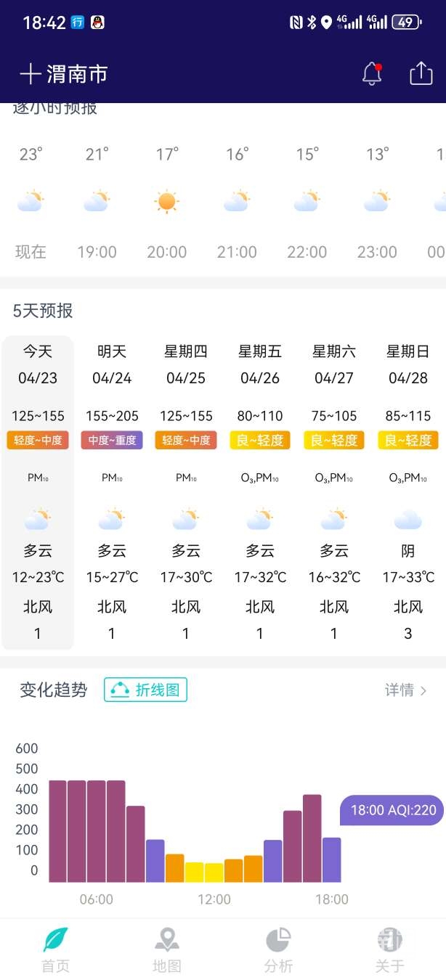The width and height of the screenshot is (446, 980).
Task: Open the 关于 about tab
Action: (x=390, y=950)
